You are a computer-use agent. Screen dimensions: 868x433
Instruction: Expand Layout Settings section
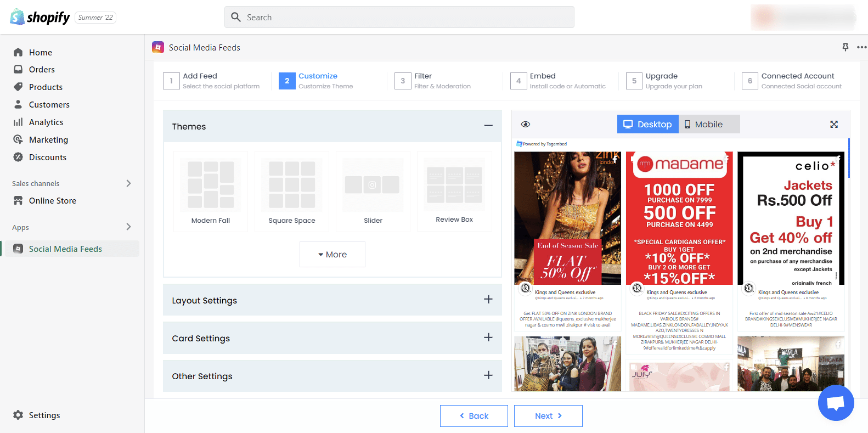[x=332, y=300]
